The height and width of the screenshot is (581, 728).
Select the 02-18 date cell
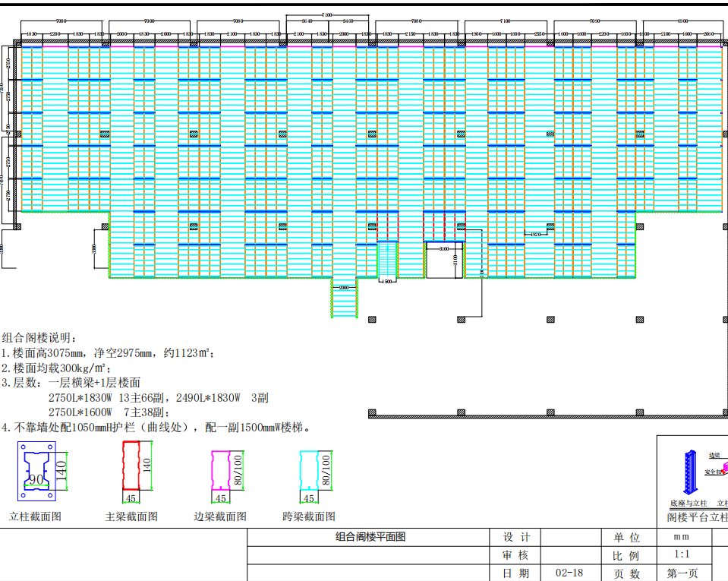[570, 573]
